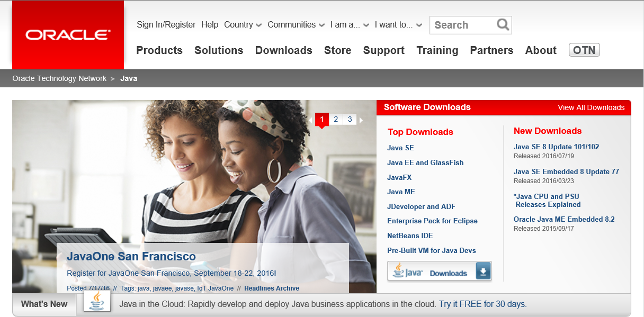644x317 pixels.
Task: Click the Help link
Action: click(x=210, y=25)
